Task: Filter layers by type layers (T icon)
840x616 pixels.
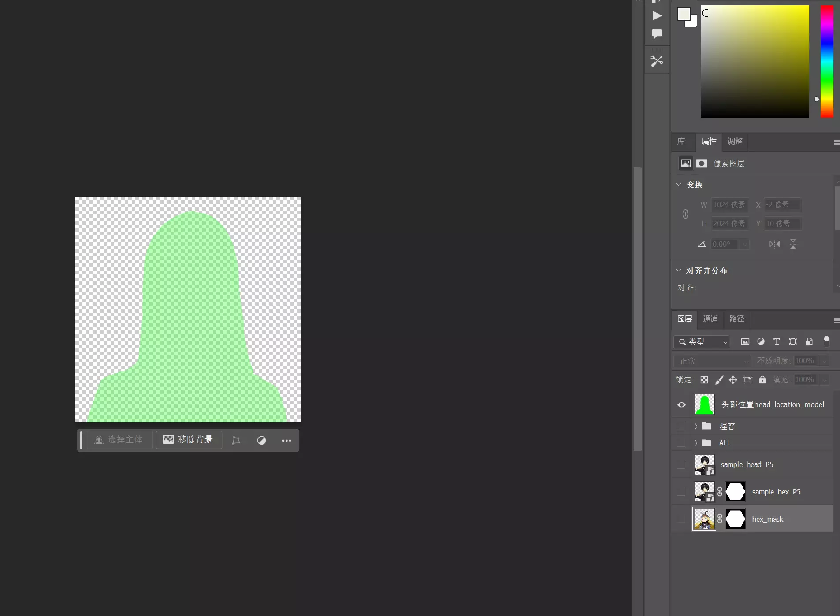Action: [x=777, y=341]
